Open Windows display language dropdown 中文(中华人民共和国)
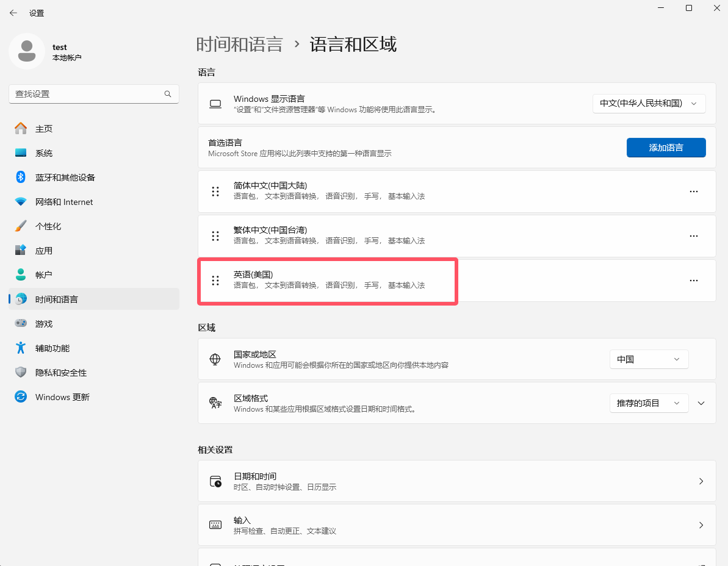 [649, 104]
